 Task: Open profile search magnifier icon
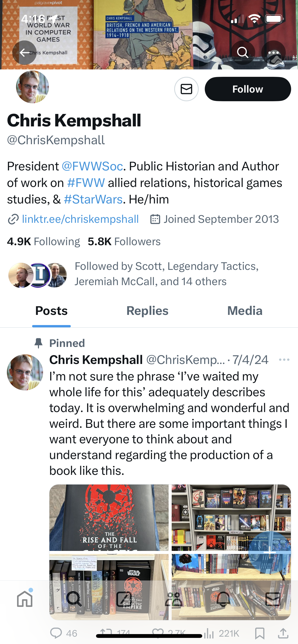[242, 53]
